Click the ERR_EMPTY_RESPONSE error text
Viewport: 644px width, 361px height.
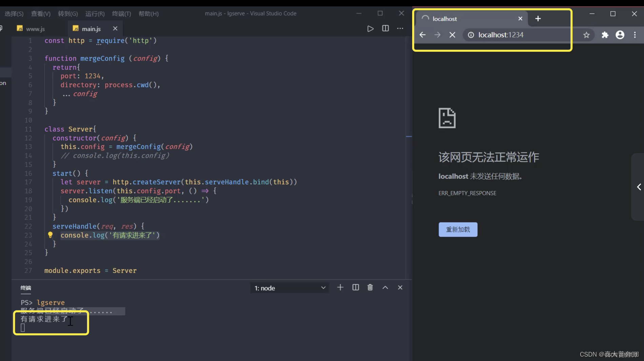pos(467,193)
